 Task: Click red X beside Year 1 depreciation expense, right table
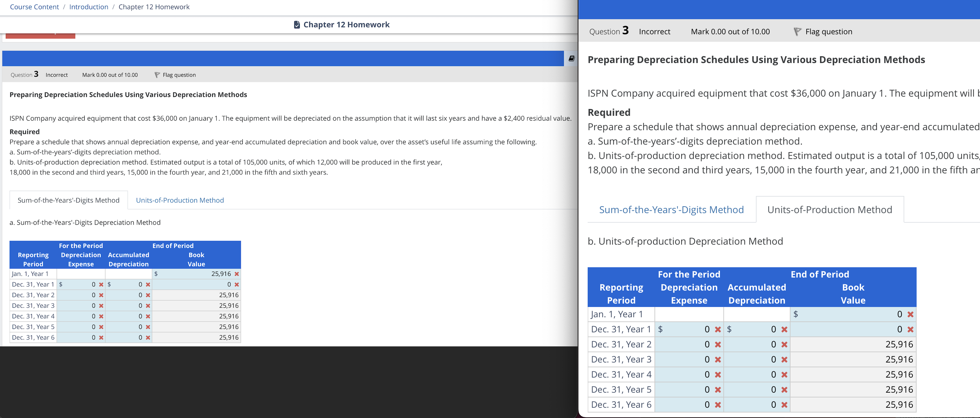pos(718,329)
